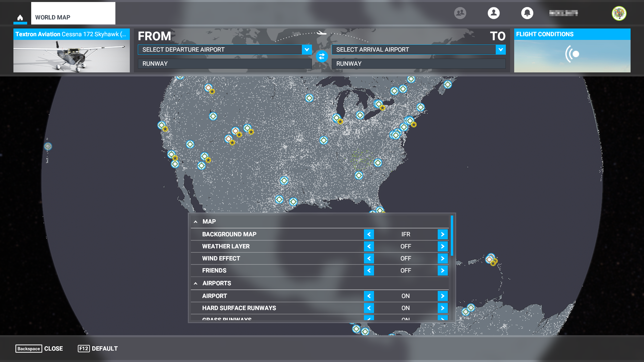644x362 pixels.
Task: Toggle Wind Effect with right arrow
Action: coord(442,258)
